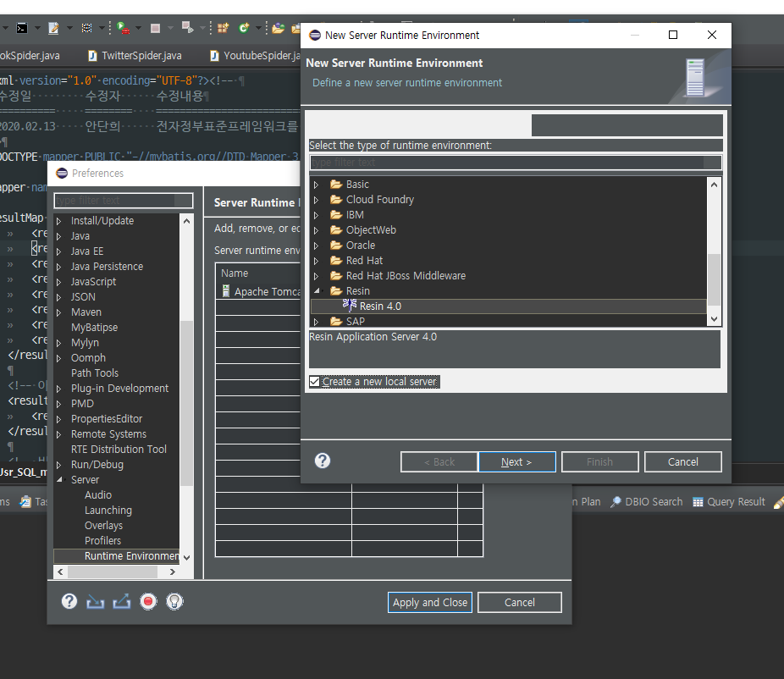Select Resin 4.0 runtime entry
Screen dimensions: 784x679
pos(380,306)
